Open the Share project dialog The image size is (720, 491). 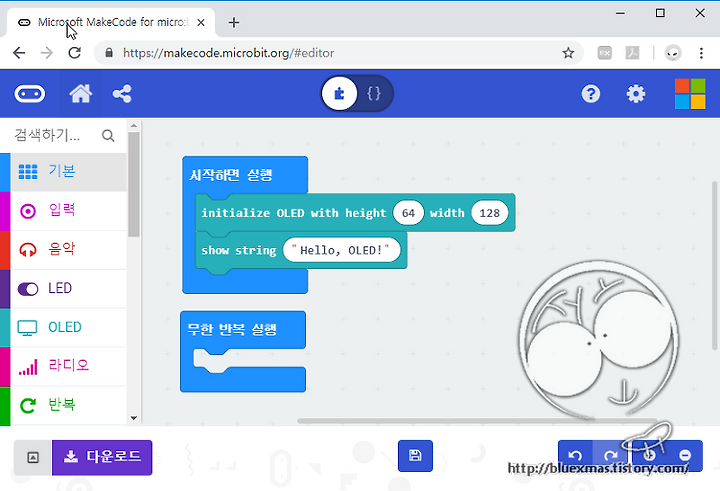pos(122,94)
